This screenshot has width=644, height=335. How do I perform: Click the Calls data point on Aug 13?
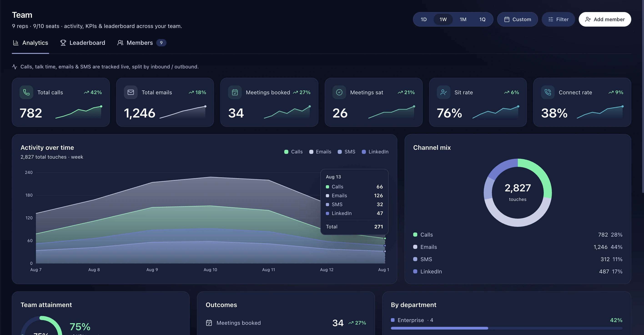pos(385,238)
